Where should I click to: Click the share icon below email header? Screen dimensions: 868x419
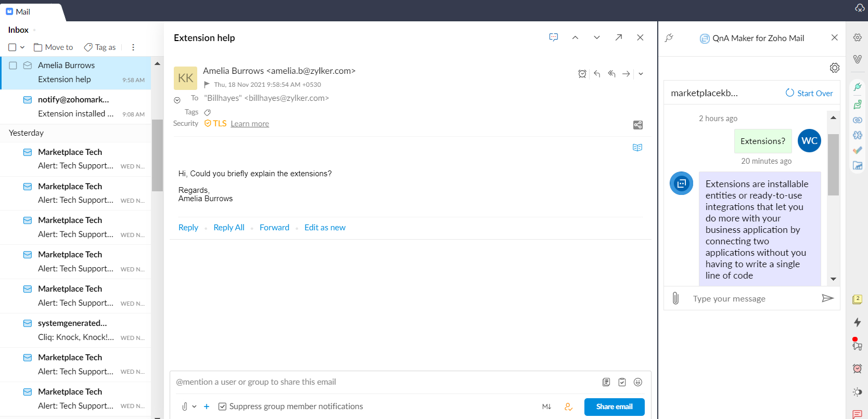638,125
